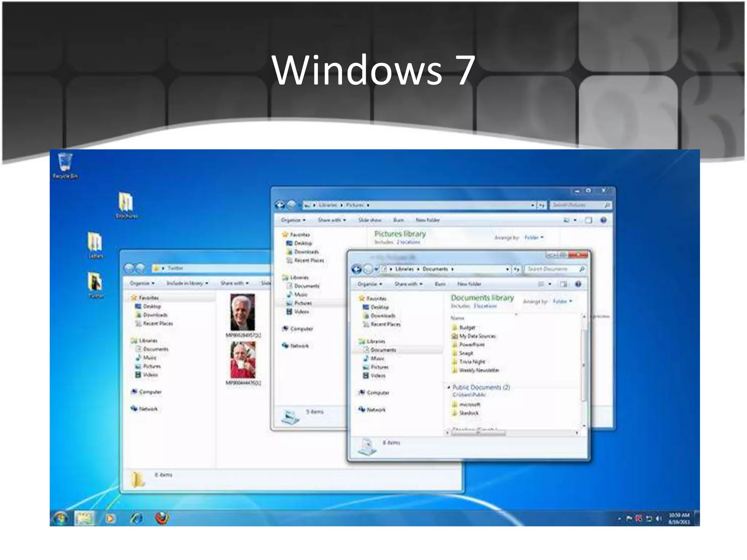
Task: Click Videos in the Pictures window sidebar
Action: [298, 312]
